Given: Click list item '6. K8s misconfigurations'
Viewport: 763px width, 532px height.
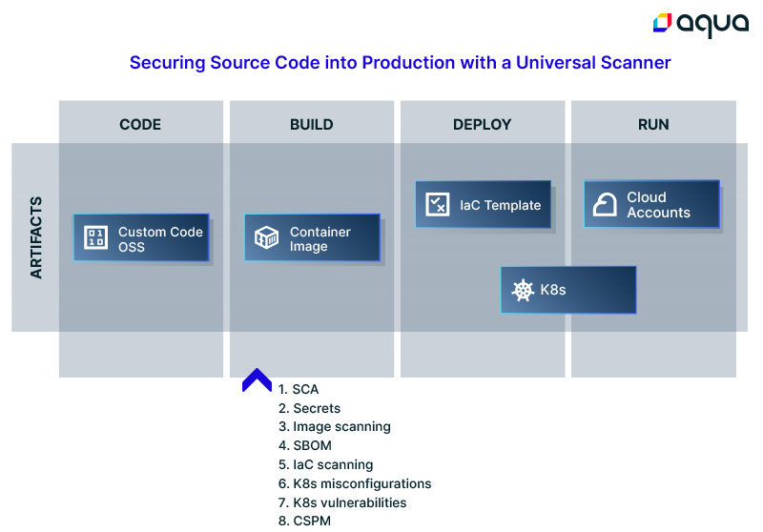Looking at the screenshot, I should pos(355,484).
